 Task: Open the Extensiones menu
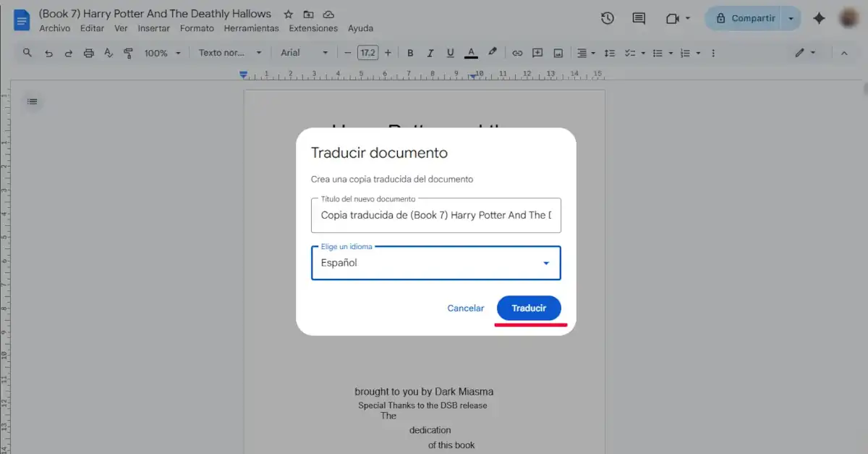coord(313,28)
